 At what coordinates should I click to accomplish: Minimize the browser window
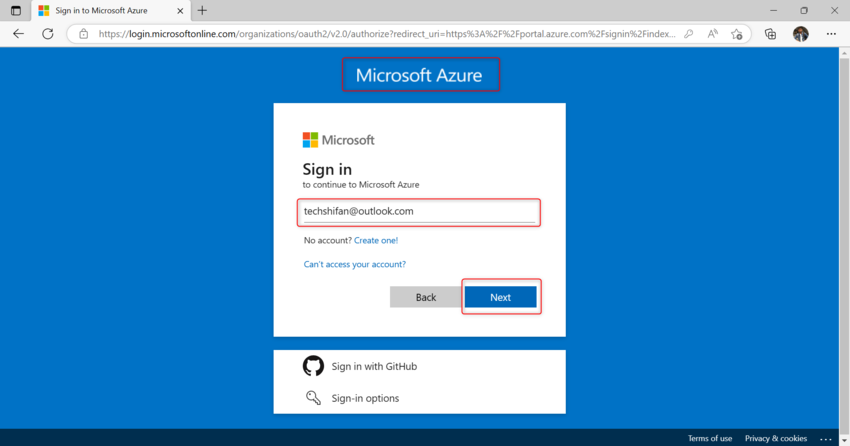(774, 10)
